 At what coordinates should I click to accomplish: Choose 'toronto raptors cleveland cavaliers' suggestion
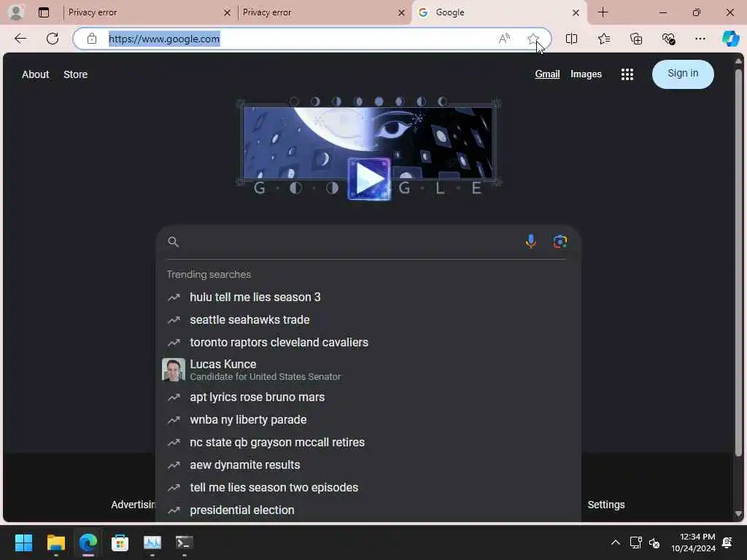coord(368,343)
